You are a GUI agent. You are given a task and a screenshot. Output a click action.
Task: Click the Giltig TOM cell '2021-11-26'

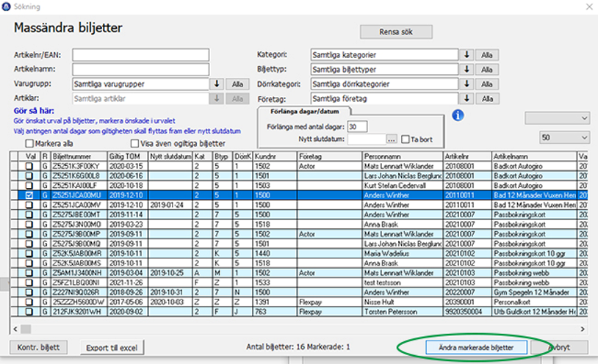pyautogui.click(x=127, y=283)
